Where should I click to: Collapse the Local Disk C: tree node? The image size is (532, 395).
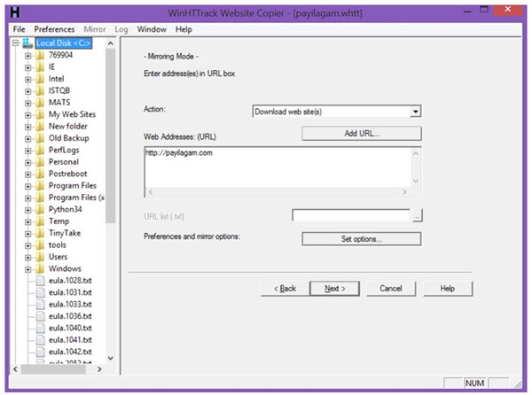click(15, 43)
